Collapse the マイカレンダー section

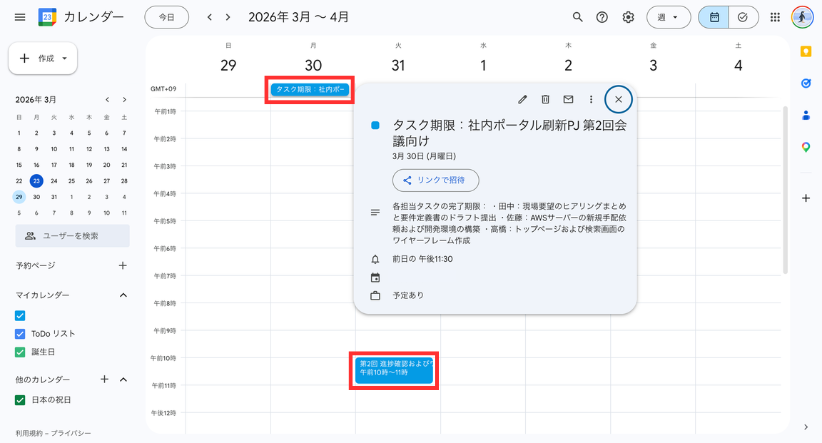point(123,295)
